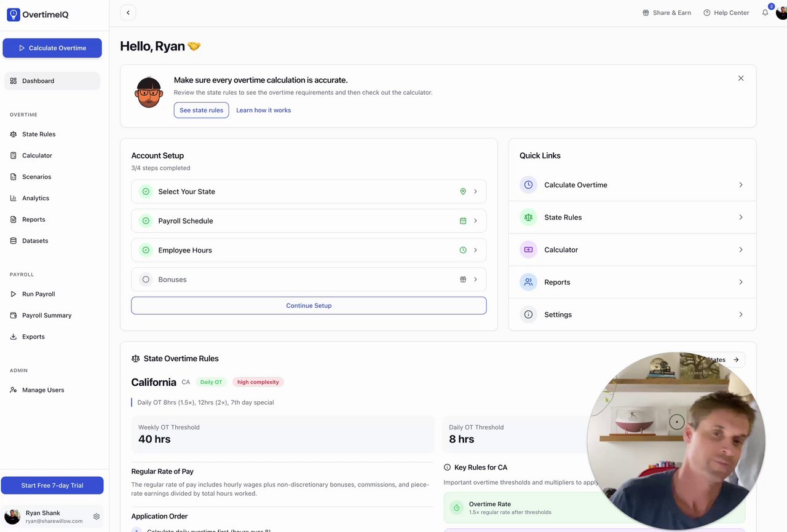This screenshot has width=787, height=532.
Task: Dismiss the accuracy banner with X
Action: pos(741,78)
